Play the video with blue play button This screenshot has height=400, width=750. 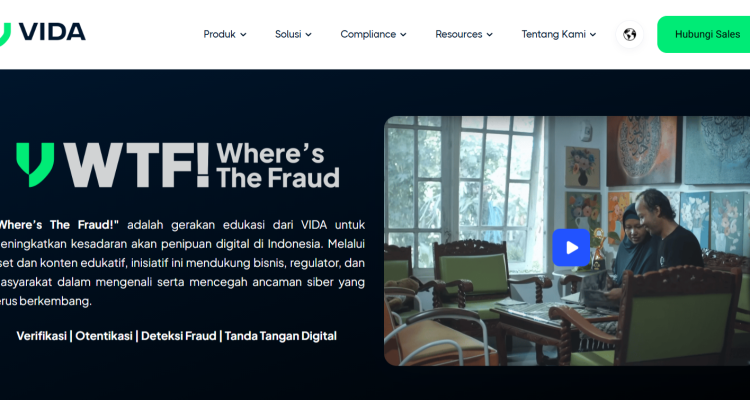coord(571,247)
